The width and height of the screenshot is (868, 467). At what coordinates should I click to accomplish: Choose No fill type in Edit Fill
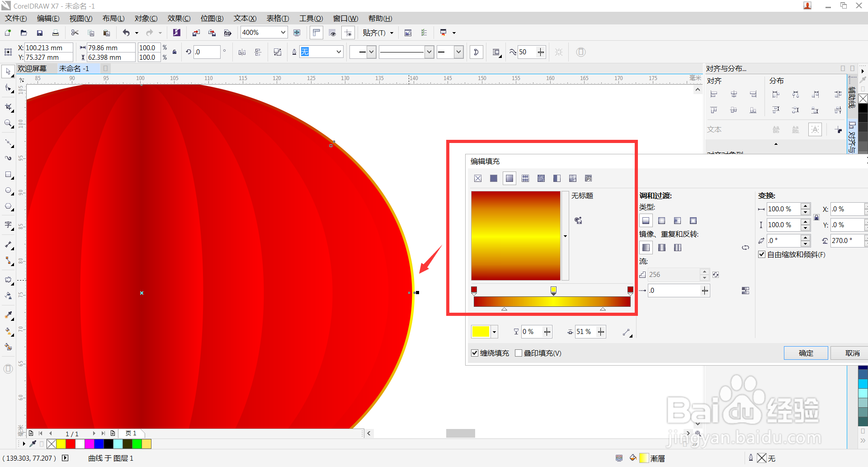(x=478, y=178)
